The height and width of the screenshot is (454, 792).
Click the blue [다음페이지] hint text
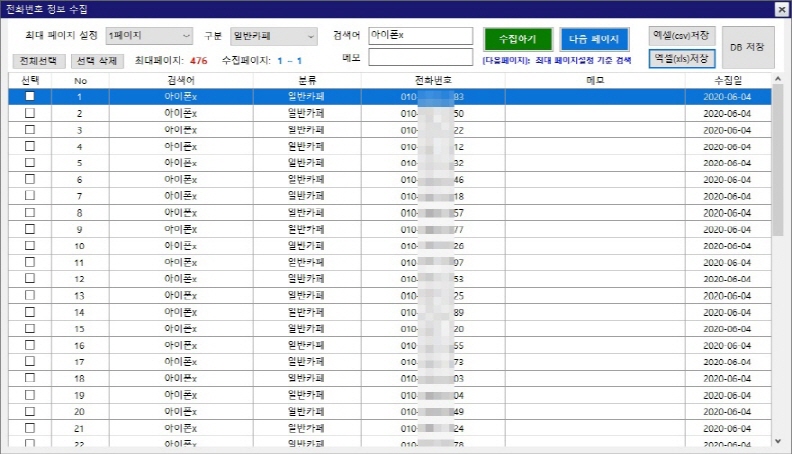point(557,60)
